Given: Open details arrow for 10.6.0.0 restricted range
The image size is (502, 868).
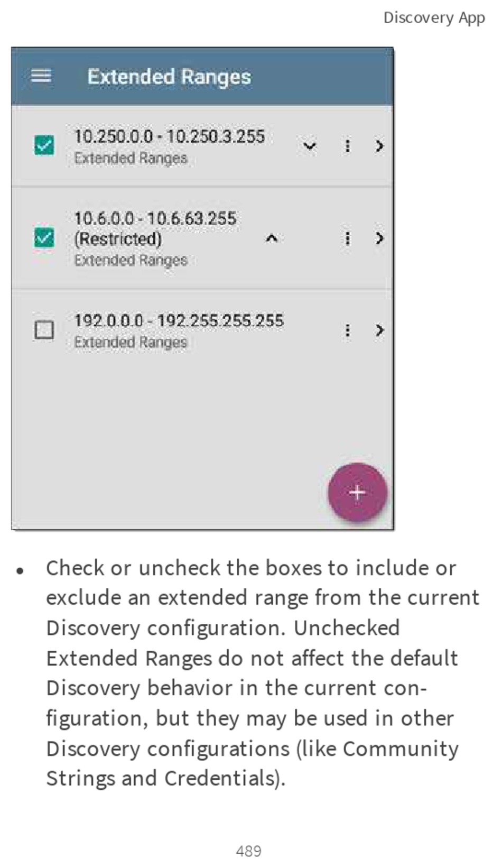Looking at the screenshot, I should [x=379, y=238].
